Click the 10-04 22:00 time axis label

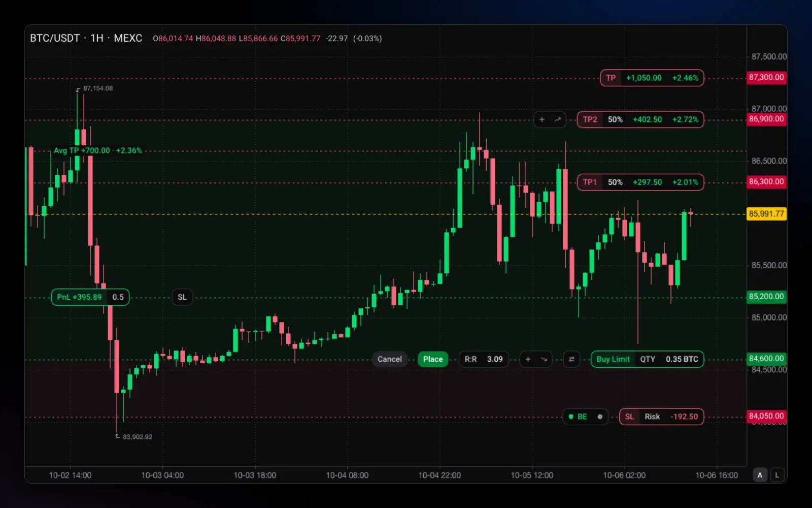(x=439, y=475)
